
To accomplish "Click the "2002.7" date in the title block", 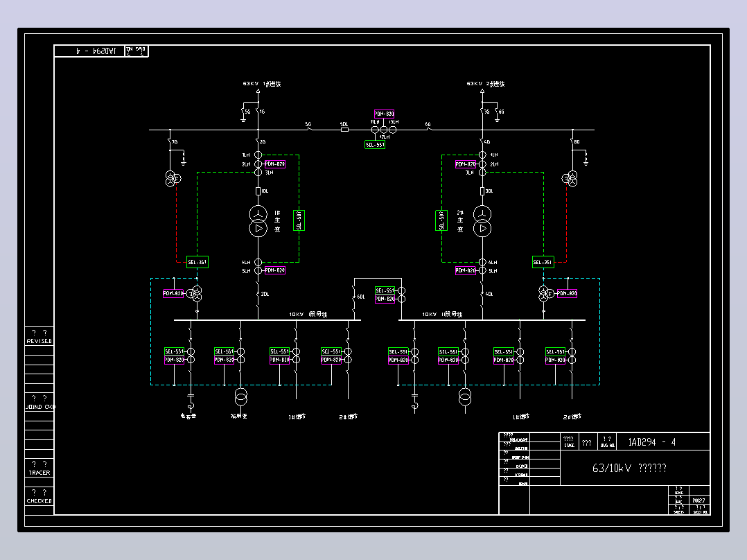I will [x=699, y=500].
